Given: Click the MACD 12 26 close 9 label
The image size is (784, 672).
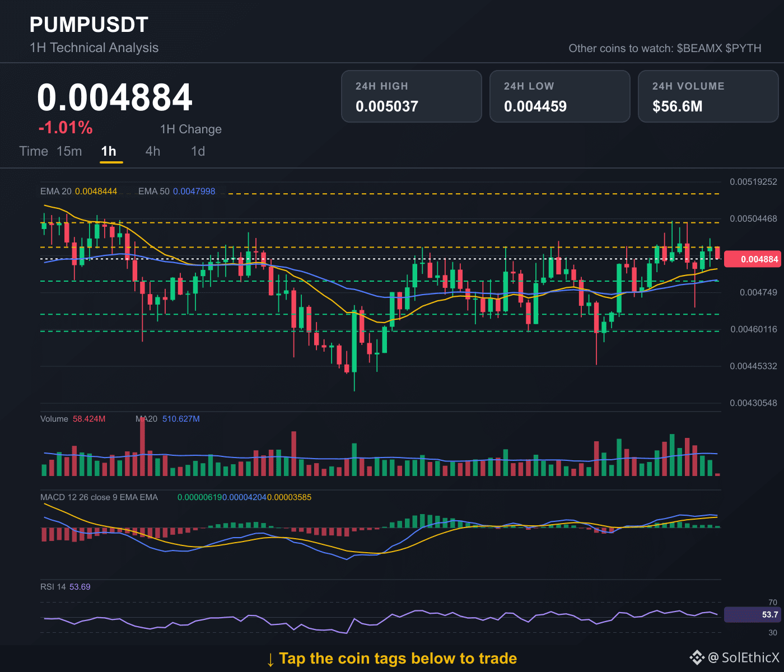Looking at the screenshot, I should pos(99,497).
